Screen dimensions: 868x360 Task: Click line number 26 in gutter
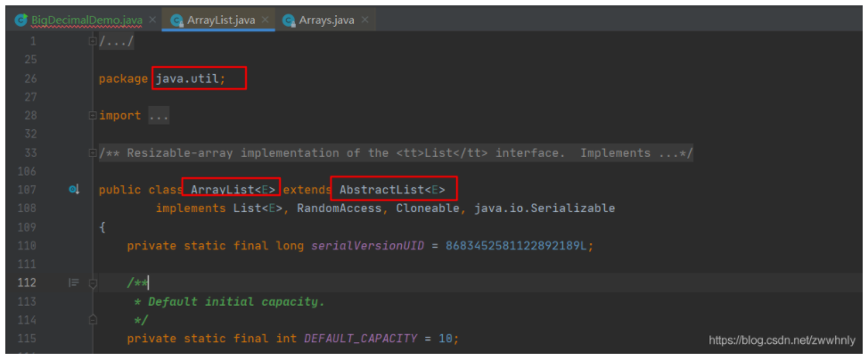[x=30, y=78]
